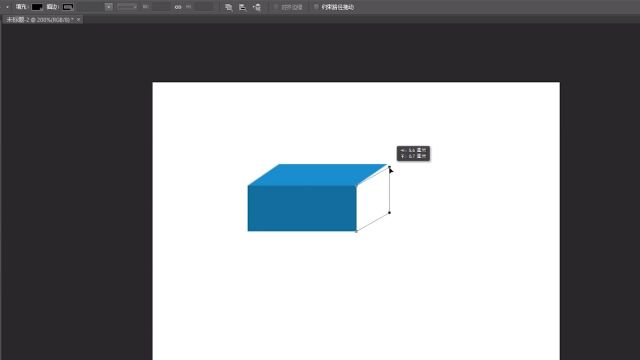Expand the stroke type options dropdown
Viewport: 640px width, 360px height.
pos(127,7)
